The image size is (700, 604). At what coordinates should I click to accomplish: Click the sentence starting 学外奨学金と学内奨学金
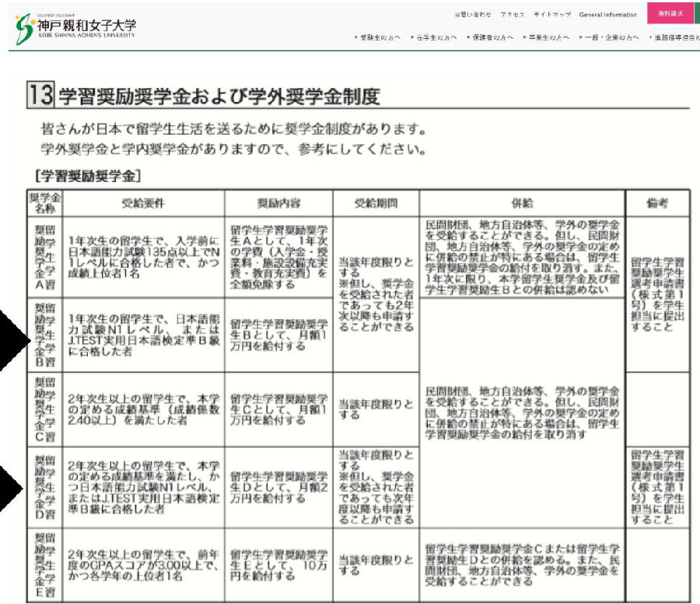click(x=233, y=149)
